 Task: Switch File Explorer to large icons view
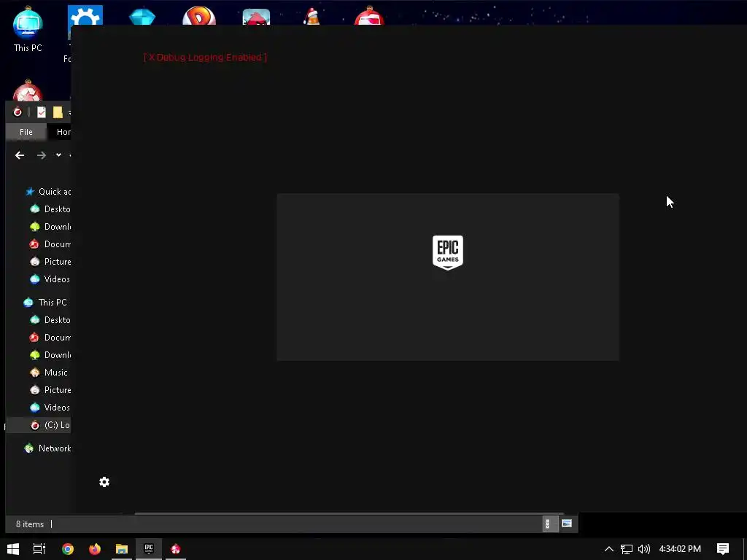[567, 524]
